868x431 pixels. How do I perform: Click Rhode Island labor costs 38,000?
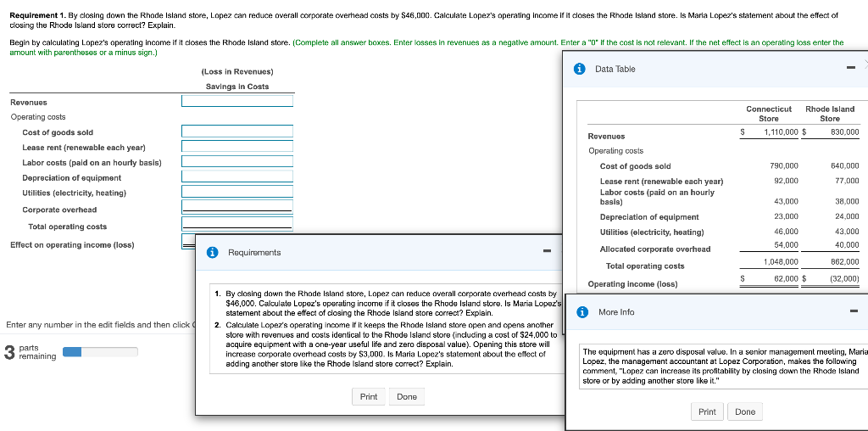click(x=847, y=202)
